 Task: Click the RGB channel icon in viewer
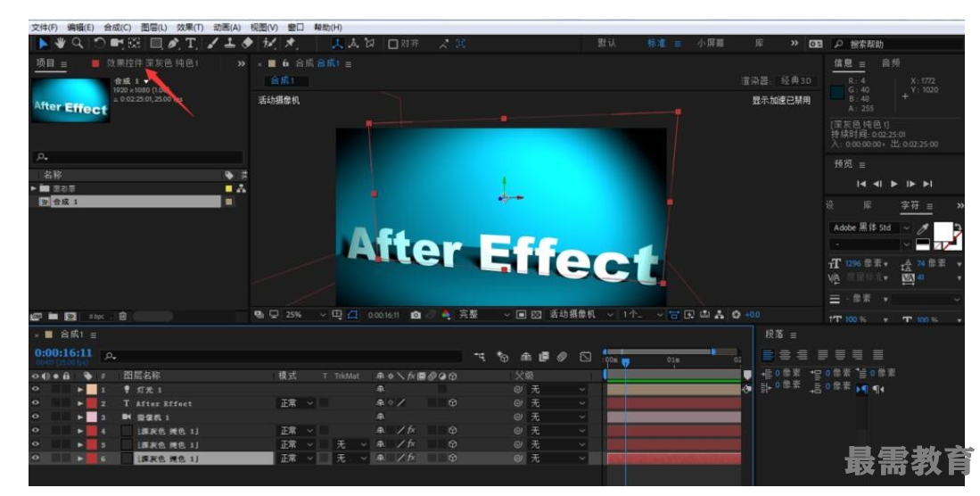click(446, 315)
